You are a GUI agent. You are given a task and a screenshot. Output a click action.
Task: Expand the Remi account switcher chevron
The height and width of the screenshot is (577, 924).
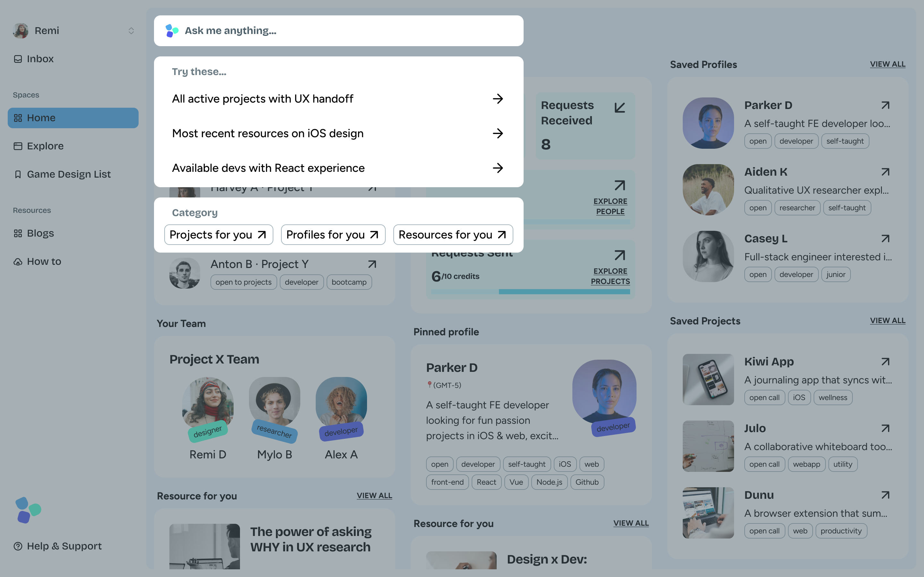pyautogui.click(x=131, y=31)
